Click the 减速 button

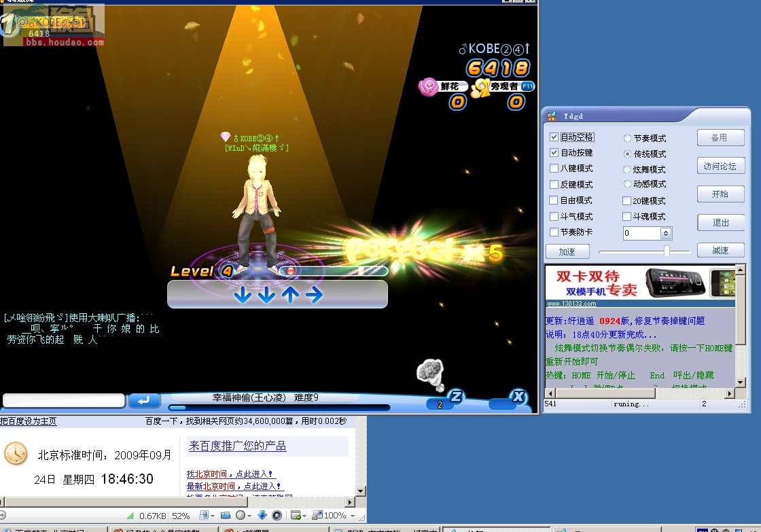[721, 251]
